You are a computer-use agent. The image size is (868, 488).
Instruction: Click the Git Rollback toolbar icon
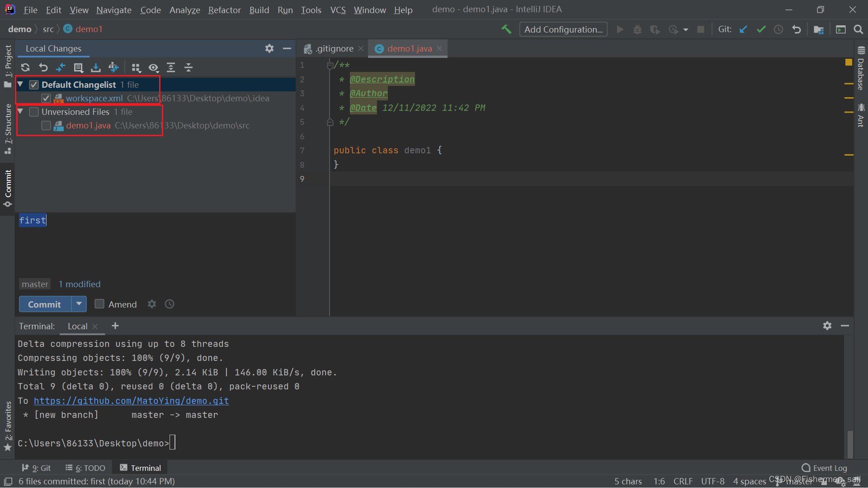[797, 29]
